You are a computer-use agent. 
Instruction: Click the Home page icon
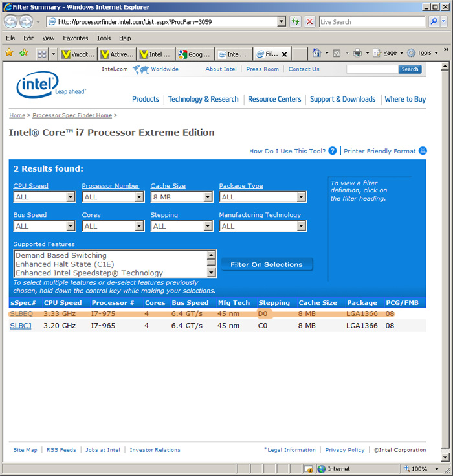click(x=316, y=53)
